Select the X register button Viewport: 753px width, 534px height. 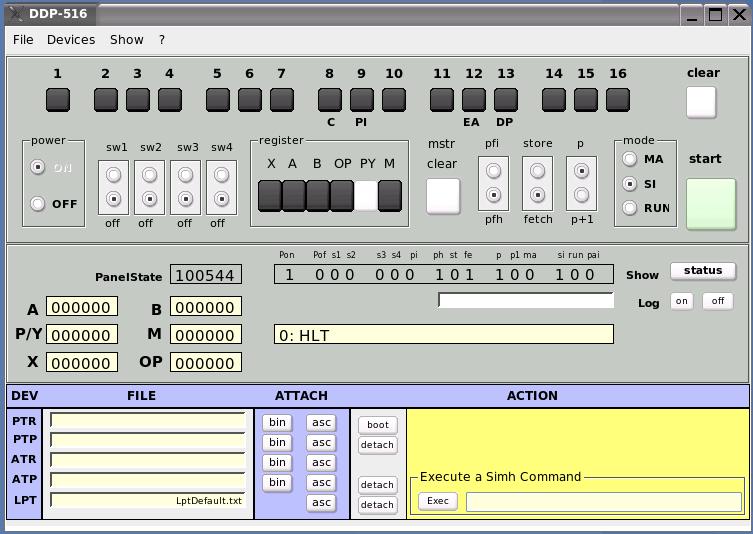[270, 196]
